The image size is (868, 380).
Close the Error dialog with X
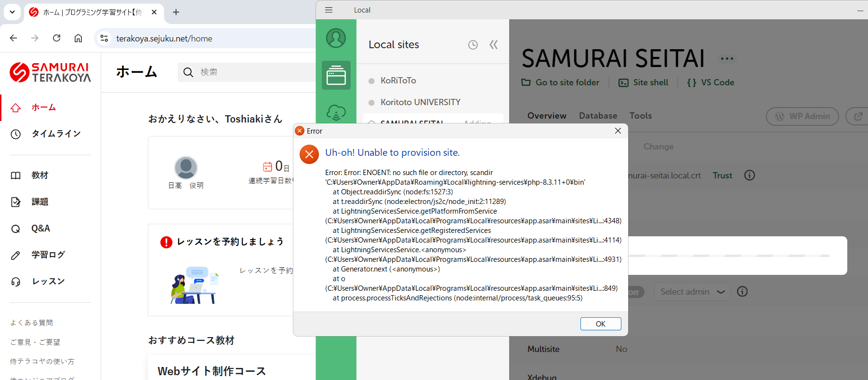(x=618, y=131)
